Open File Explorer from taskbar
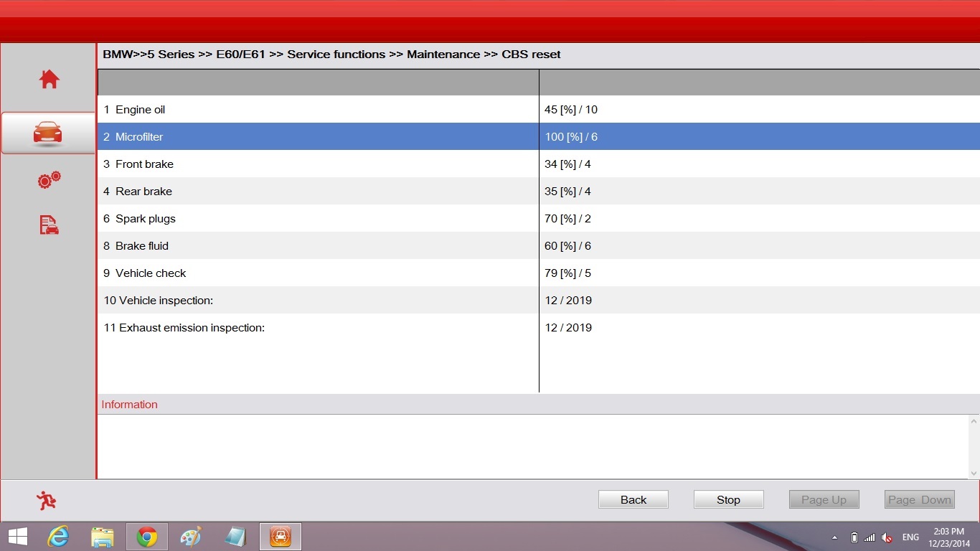This screenshot has height=551, width=980. click(x=103, y=537)
